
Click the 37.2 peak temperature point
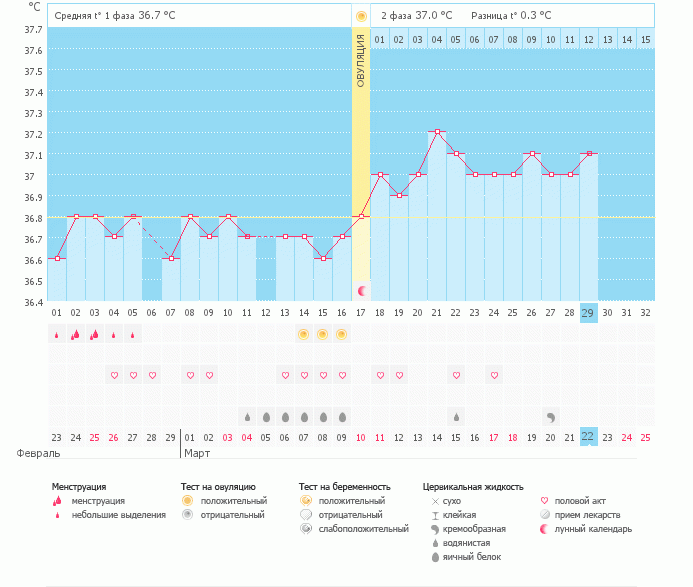tap(437, 132)
